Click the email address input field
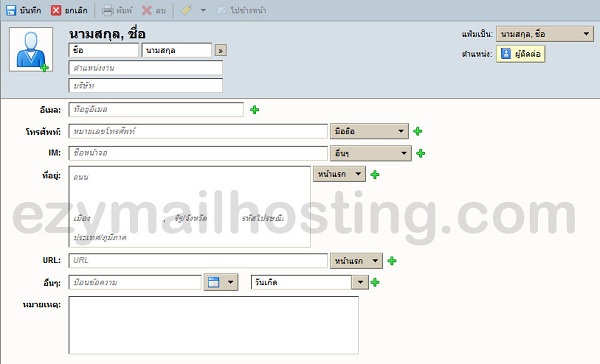The height and width of the screenshot is (364, 600). coord(156,109)
